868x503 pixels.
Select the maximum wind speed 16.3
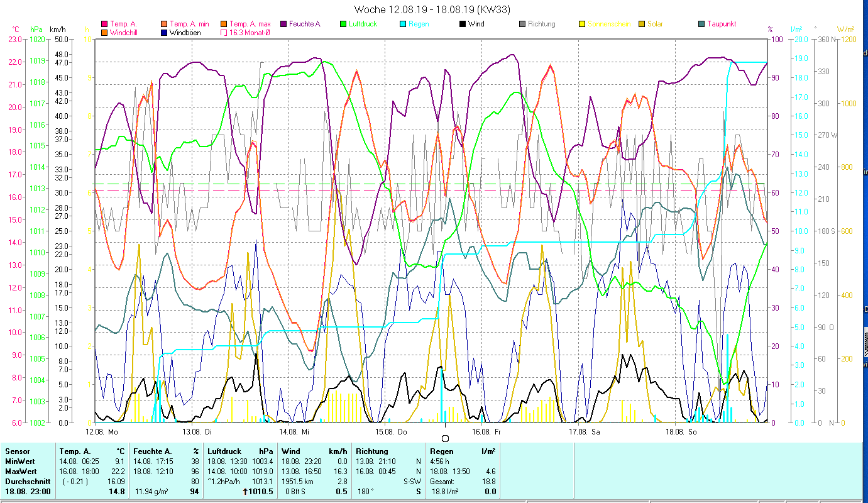pyautogui.click(x=340, y=471)
